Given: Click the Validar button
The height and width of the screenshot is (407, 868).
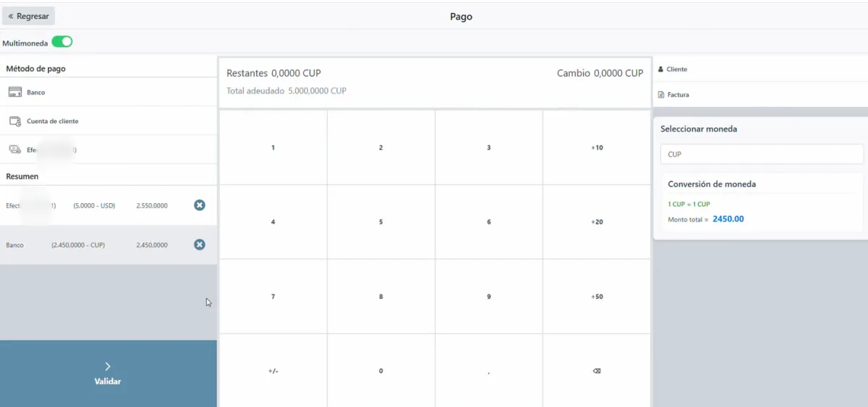Looking at the screenshot, I should (x=109, y=373).
